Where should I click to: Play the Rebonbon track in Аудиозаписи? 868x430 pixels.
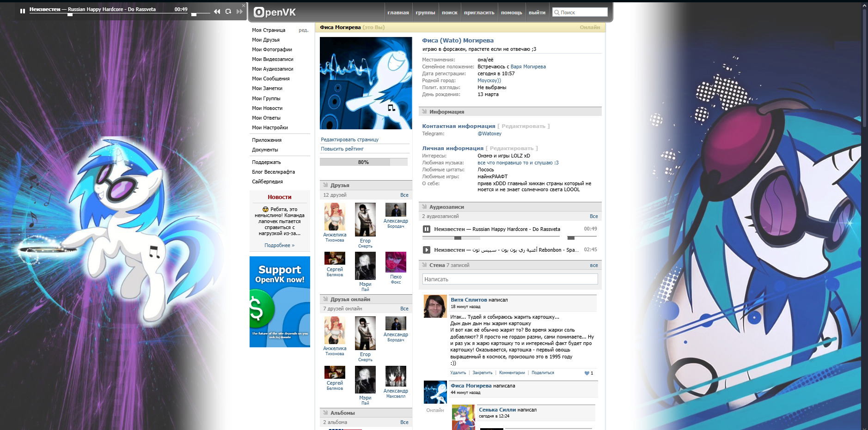pos(427,250)
